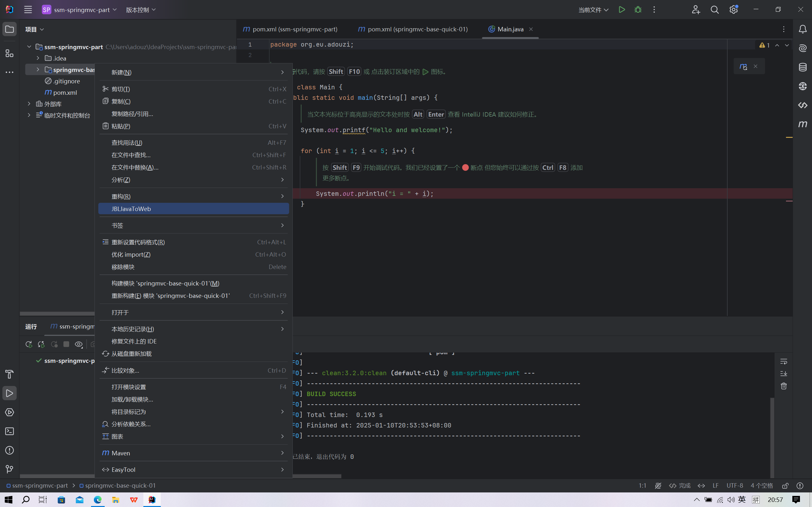The height and width of the screenshot is (507, 812).
Task: Open the Database tool window icon
Action: (802, 67)
